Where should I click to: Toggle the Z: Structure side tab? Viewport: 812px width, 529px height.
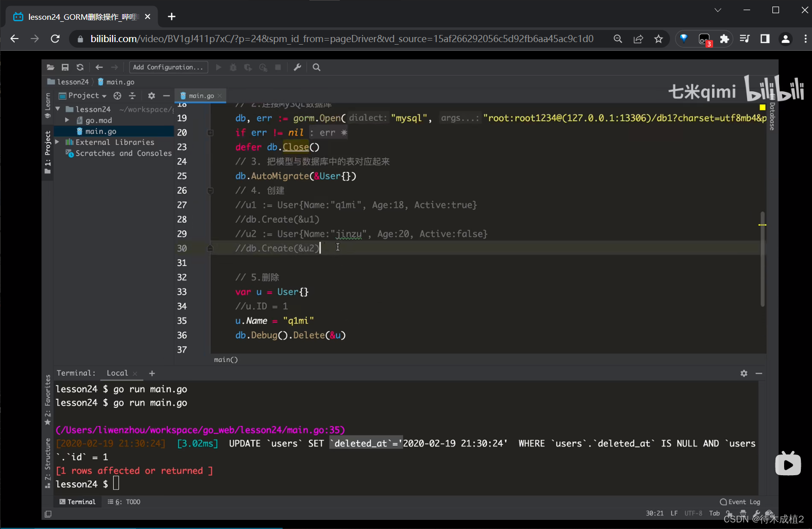(x=48, y=463)
